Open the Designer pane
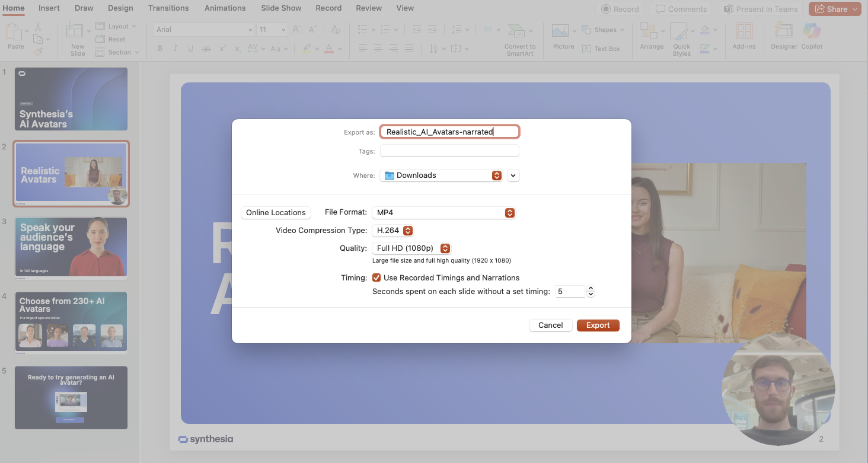This screenshot has height=463, width=868. pyautogui.click(x=784, y=36)
